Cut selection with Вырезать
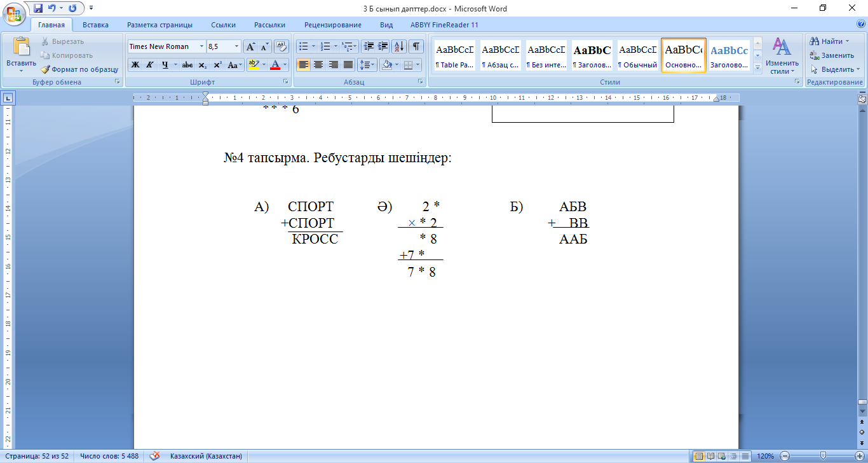868x463 pixels. (x=62, y=41)
